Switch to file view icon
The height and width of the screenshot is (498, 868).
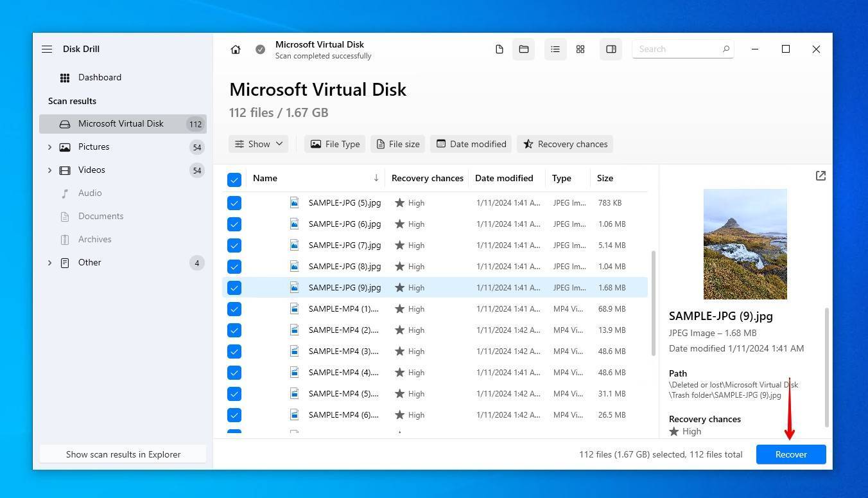click(x=499, y=49)
